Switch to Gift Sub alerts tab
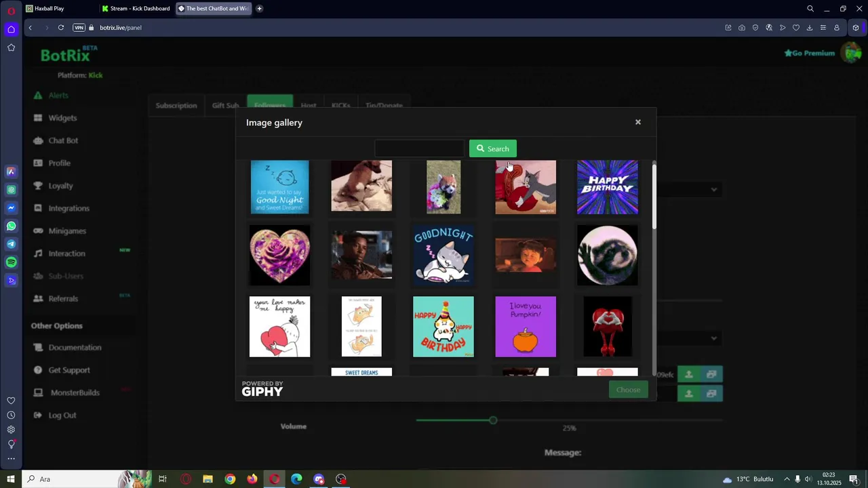This screenshot has width=868, height=488. [225, 106]
